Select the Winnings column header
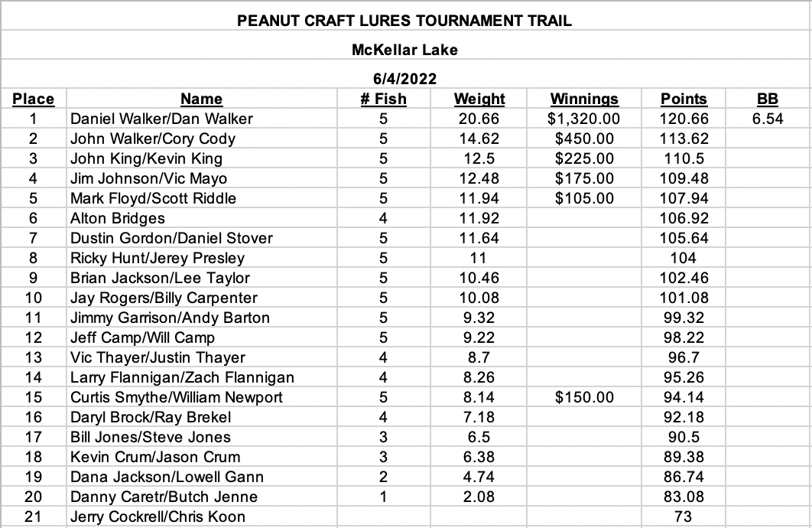This screenshot has width=812, height=528. (584, 99)
